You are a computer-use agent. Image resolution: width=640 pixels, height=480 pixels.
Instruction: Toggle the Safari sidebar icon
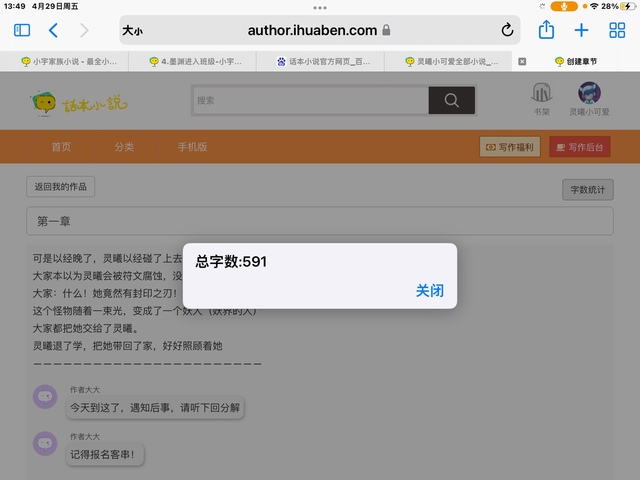(22, 31)
